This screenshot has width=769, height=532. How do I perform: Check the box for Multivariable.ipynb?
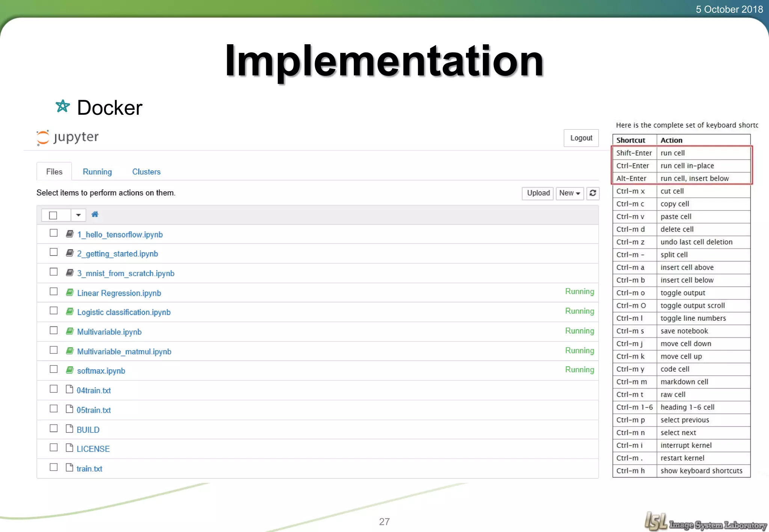[54, 330]
